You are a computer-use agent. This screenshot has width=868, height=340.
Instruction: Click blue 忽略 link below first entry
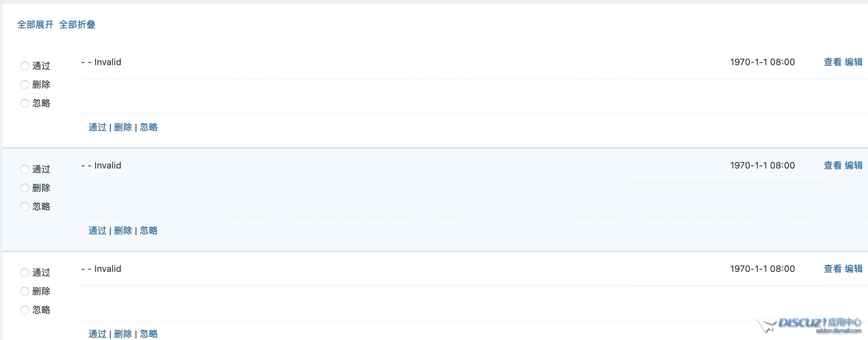(x=149, y=127)
